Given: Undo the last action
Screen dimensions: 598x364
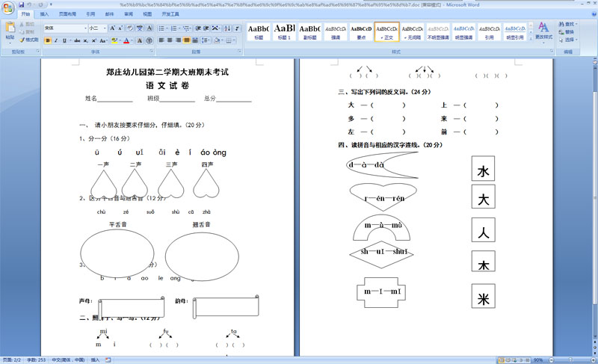Looking at the screenshot, I should pyautogui.click(x=29, y=4).
